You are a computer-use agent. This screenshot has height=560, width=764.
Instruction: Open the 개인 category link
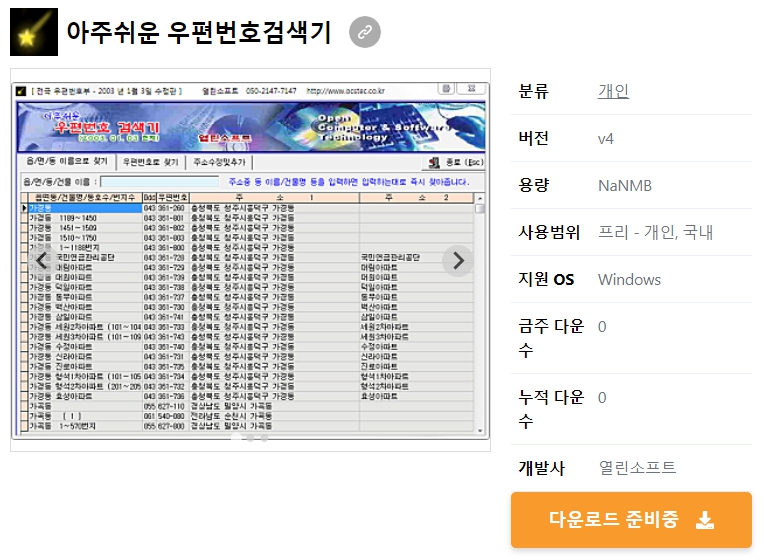(x=613, y=91)
